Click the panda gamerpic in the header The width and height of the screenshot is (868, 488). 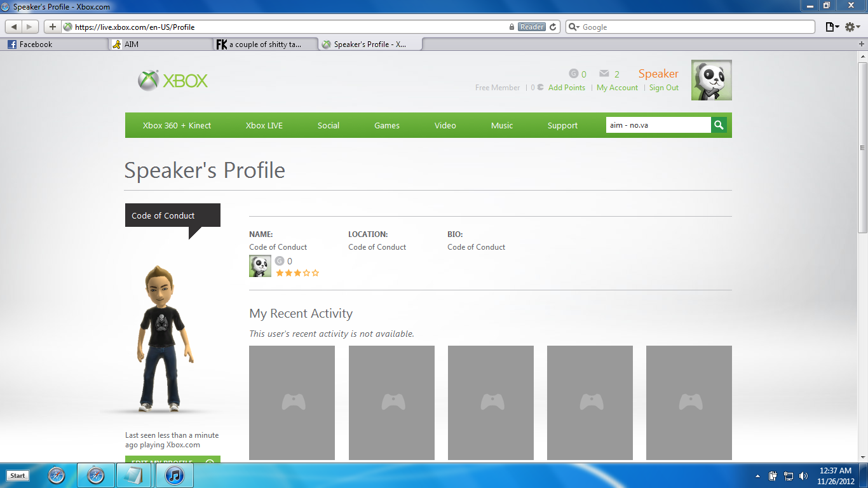pos(712,80)
